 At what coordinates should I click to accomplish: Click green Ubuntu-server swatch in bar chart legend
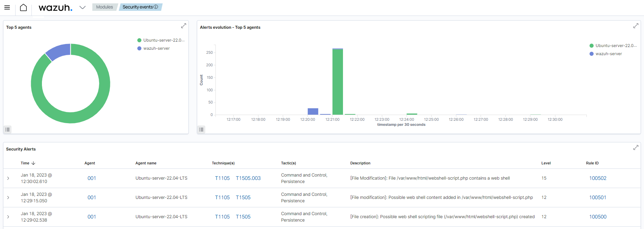pyautogui.click(x=592, y=46)
